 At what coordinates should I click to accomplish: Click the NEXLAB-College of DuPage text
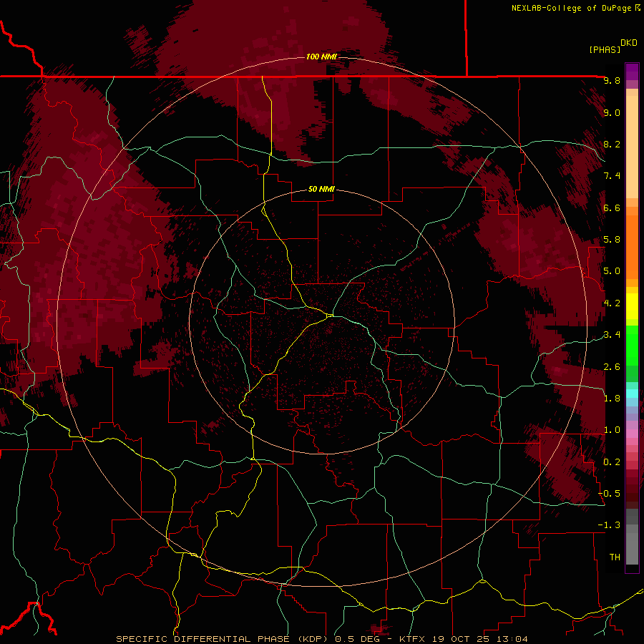571,8
